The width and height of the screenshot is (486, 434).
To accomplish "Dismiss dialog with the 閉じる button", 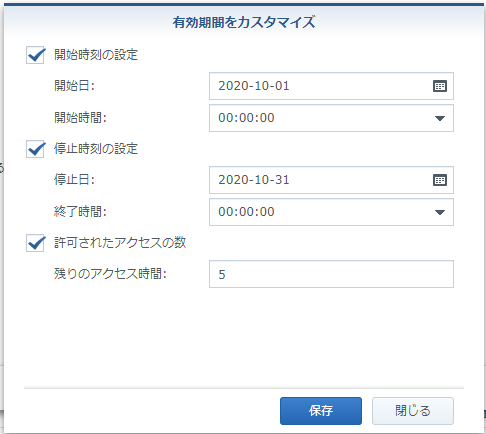I will pos(413,411).
